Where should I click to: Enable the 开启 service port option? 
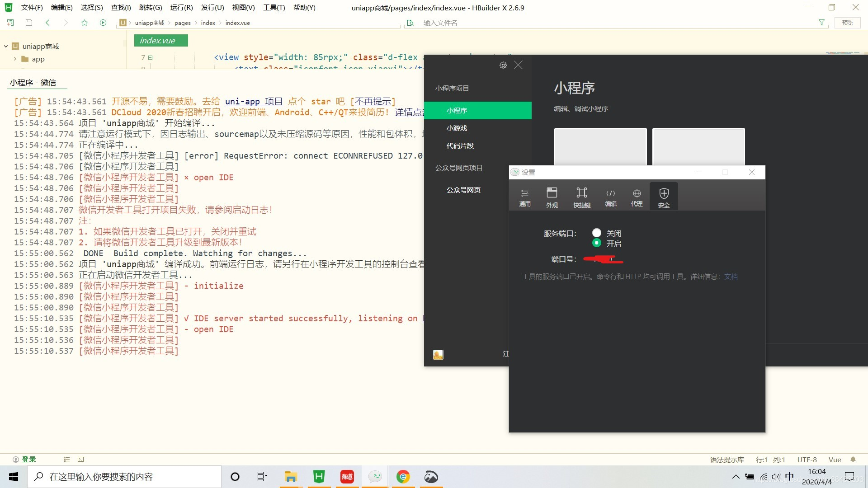point(597,243)
